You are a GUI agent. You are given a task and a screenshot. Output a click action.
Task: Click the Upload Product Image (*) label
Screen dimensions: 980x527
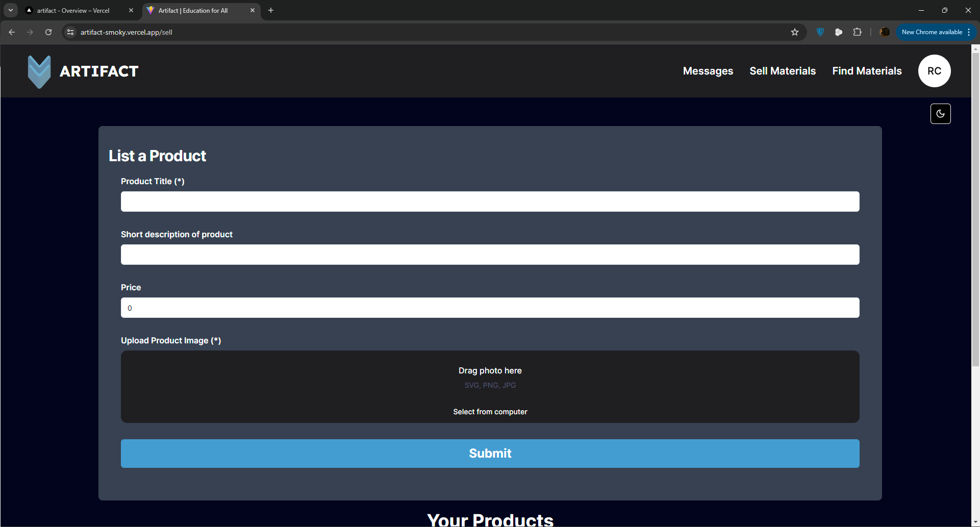pos(171,340)
